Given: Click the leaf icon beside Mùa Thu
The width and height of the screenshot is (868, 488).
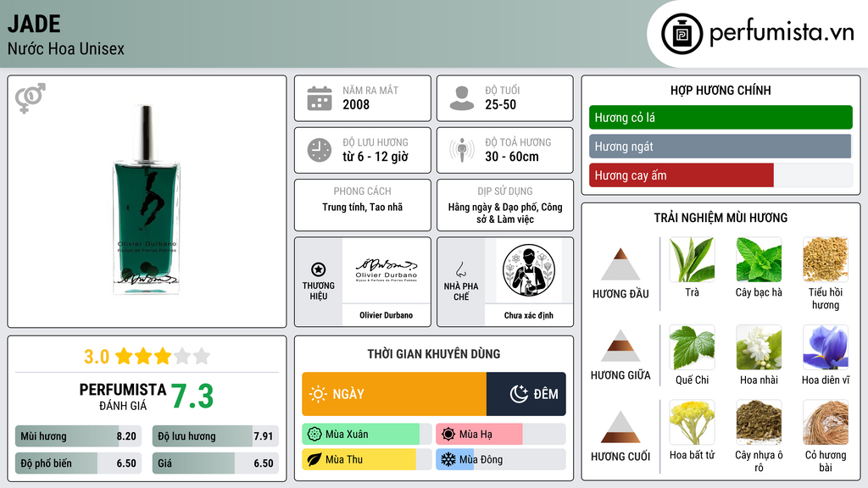Looking at the screenshot, I should click(x=314, y=459).
